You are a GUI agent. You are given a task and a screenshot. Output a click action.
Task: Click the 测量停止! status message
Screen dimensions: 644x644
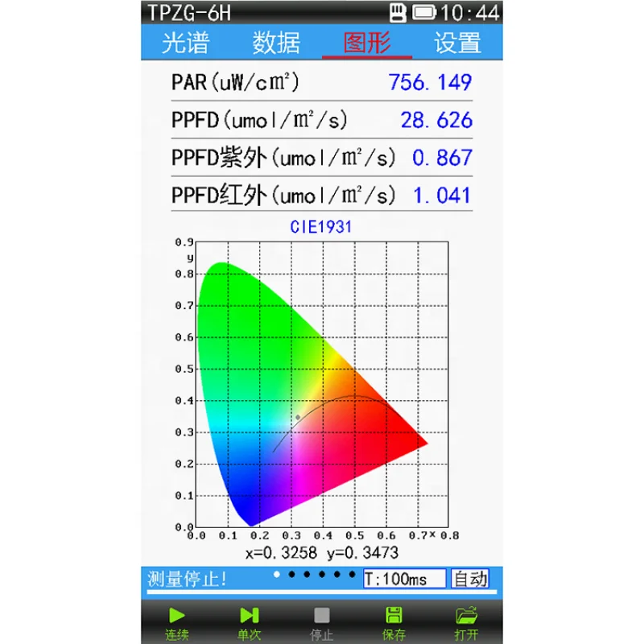tap(187, 579)
